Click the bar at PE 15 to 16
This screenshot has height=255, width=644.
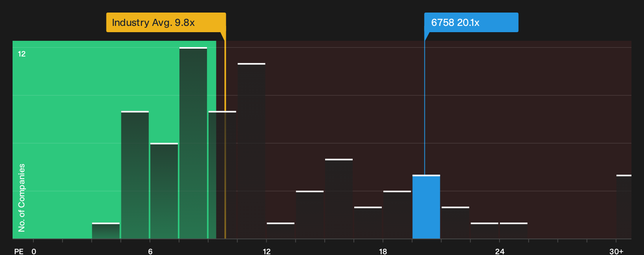point(339,199)
